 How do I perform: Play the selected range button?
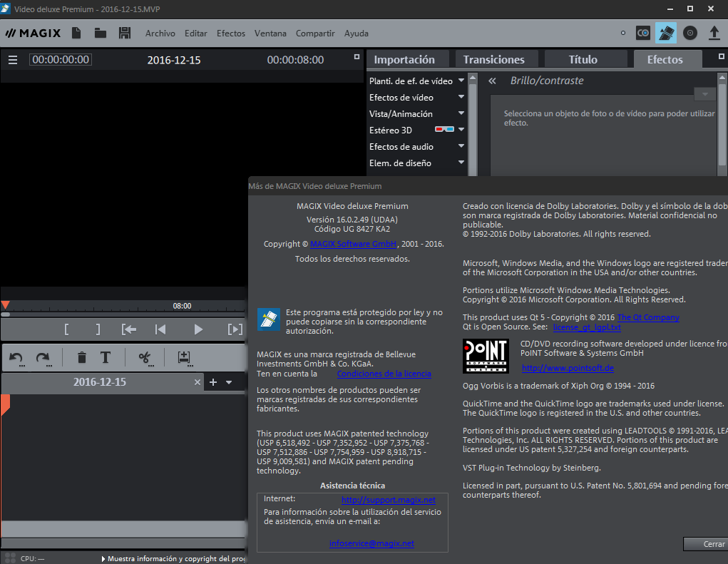235,329
